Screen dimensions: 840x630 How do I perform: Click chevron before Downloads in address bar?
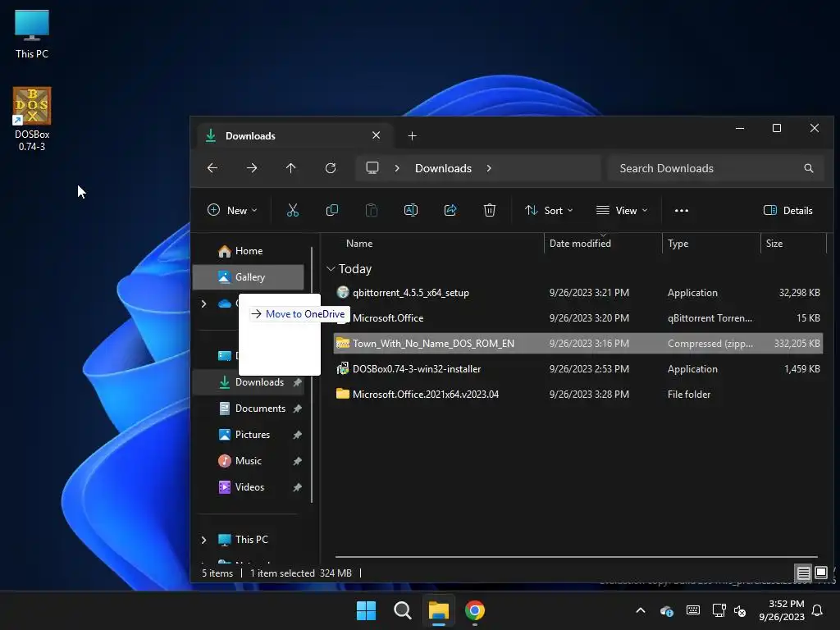pyautogui.click(x=397, y=168)
